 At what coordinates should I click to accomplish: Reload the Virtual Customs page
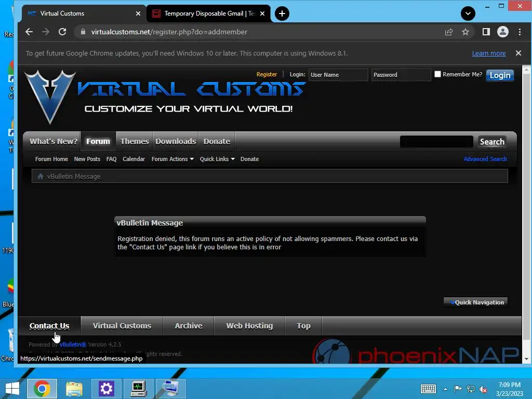point(62,32)
